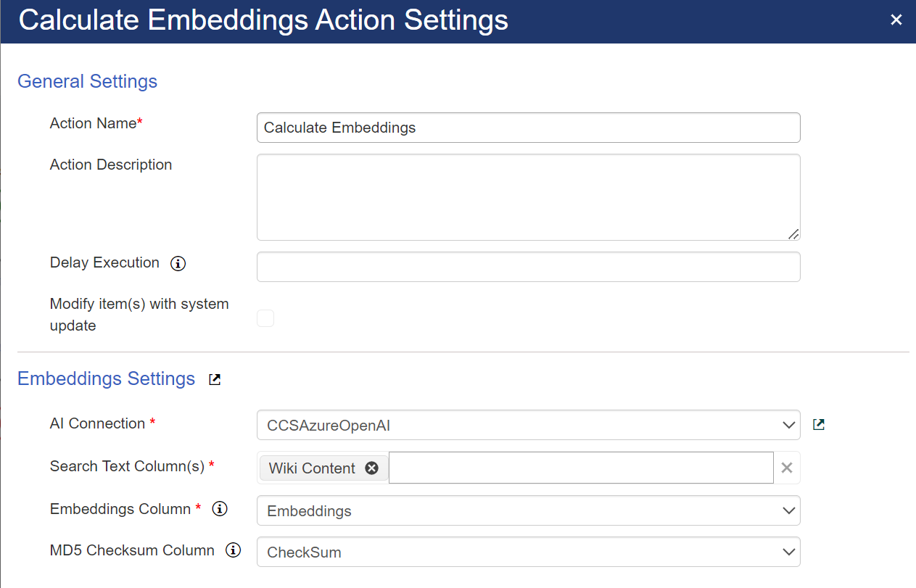The image size is (916, 588).
Task: Open AI Connection external link icon
Action: (x=819, y=425)
